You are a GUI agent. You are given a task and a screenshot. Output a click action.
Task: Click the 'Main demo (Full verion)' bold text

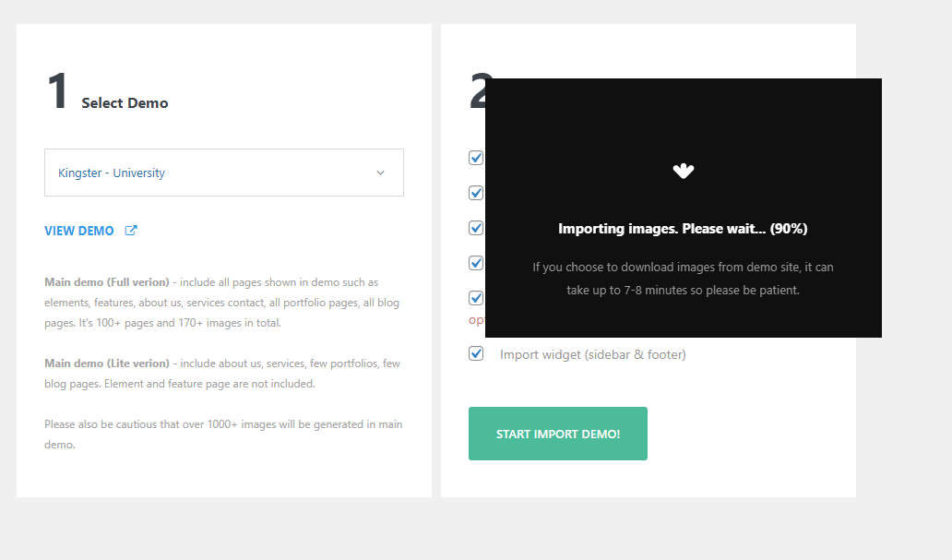point(107,282)
